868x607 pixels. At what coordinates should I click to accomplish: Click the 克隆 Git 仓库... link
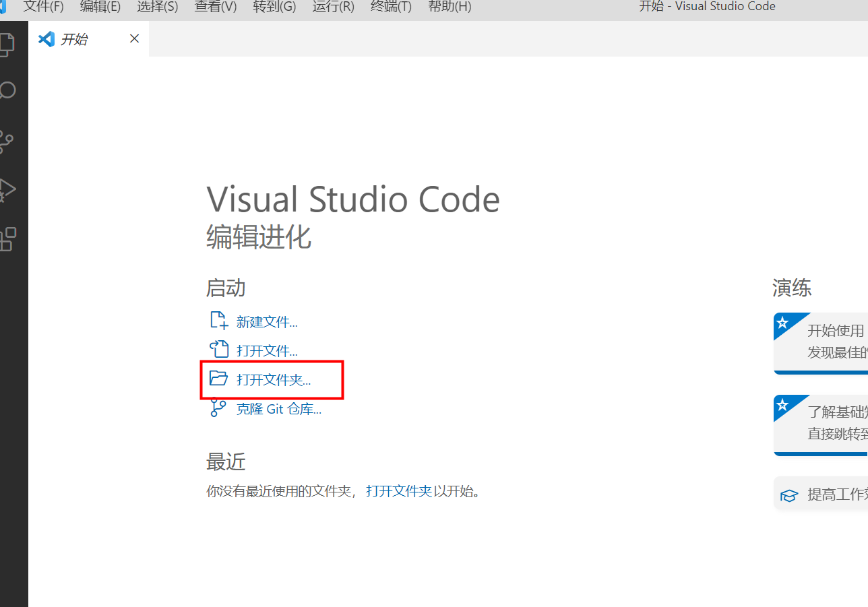click(279, 409)
